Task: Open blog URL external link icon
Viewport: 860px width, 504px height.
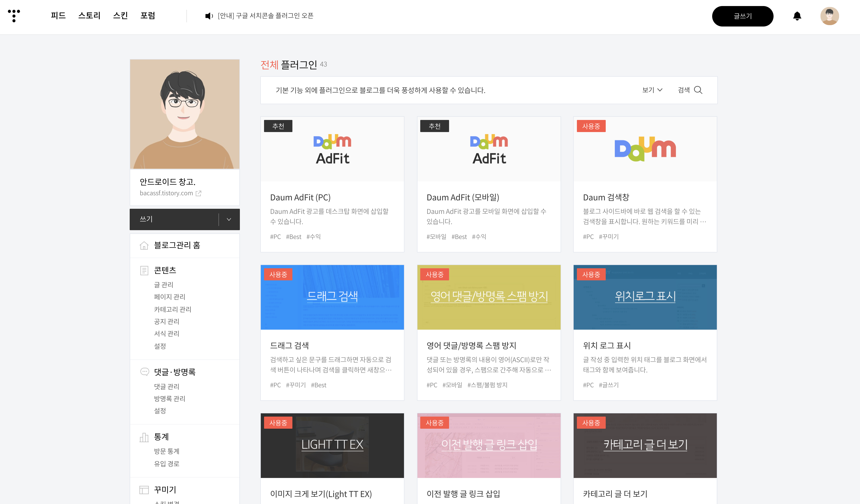Action: tap(199, 193)
